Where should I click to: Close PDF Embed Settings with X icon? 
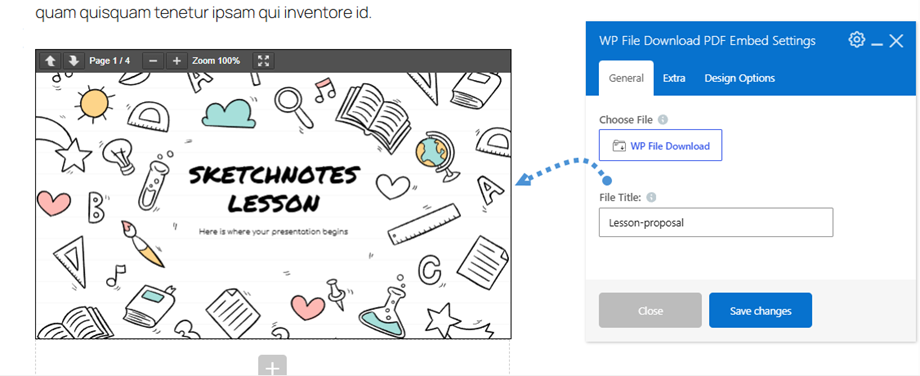[x=896, y=40]
